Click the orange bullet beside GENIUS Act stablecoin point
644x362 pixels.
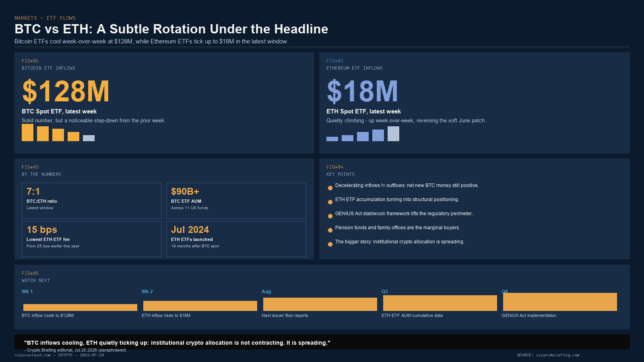pos(330,216)
